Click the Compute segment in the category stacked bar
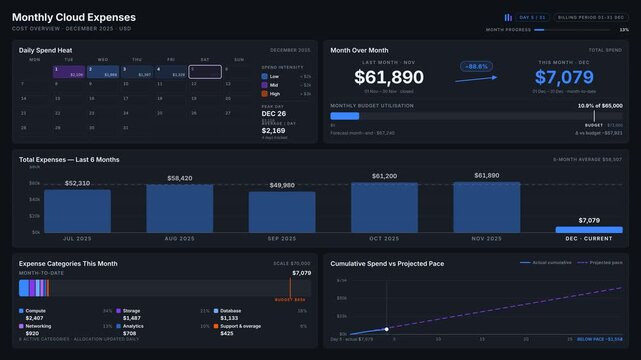This screenshot has height=360, width=641. [24, 288]
